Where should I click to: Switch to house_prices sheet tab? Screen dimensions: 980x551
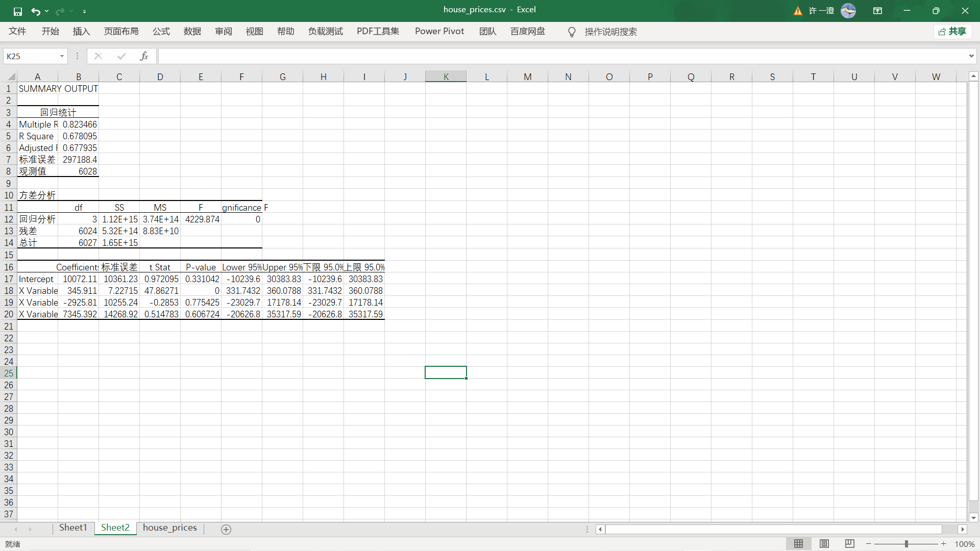point(169,528)
